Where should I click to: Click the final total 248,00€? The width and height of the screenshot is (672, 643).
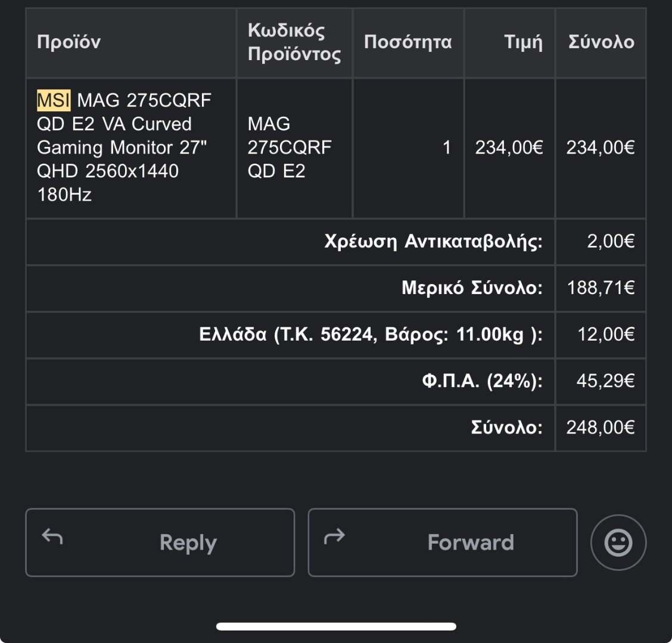pyautogui.click(x=601, y=427)
